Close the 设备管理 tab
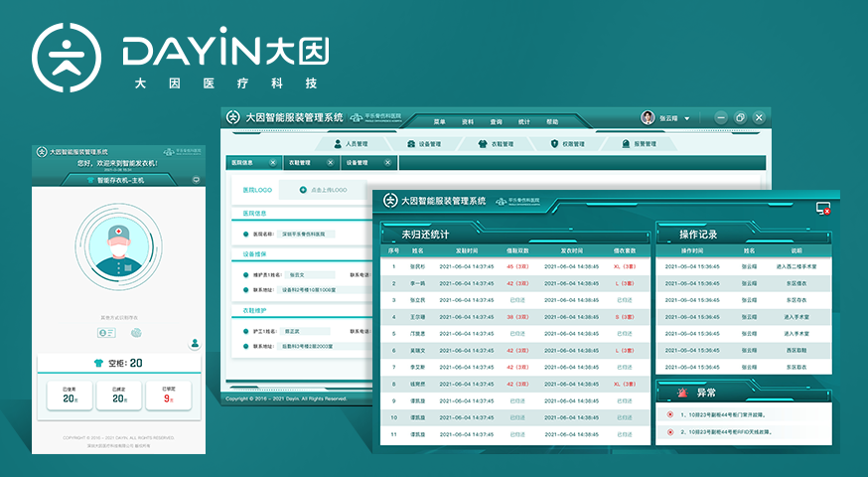 point(386,162)
